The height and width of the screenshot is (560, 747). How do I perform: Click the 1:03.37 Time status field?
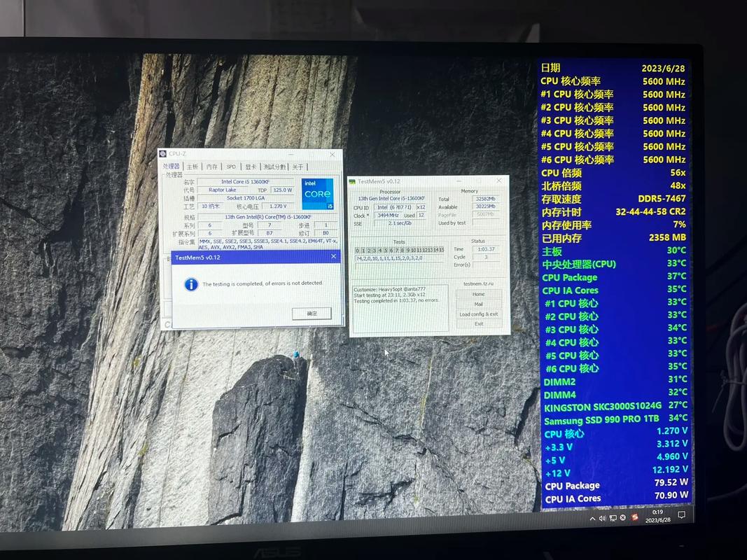pos(486,249)
